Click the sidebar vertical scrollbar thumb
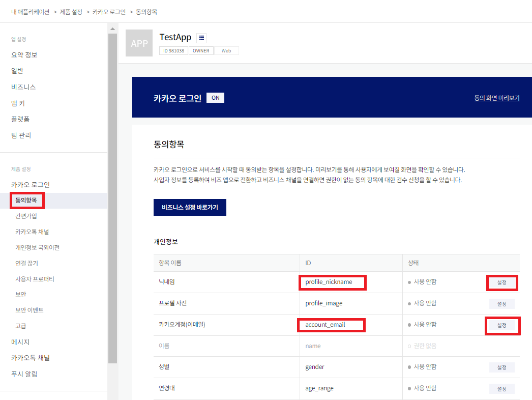Viewport: 532px width, 400px height. pyautogui.click(x=112, y=198)
